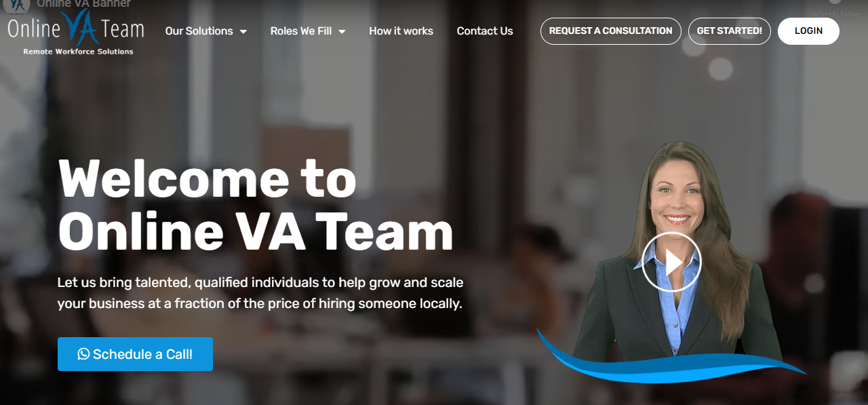The width and height of the screenshot is (868, 405).
Task: Expand the Our Solutions dropdown caret
Action: [243, 31]
